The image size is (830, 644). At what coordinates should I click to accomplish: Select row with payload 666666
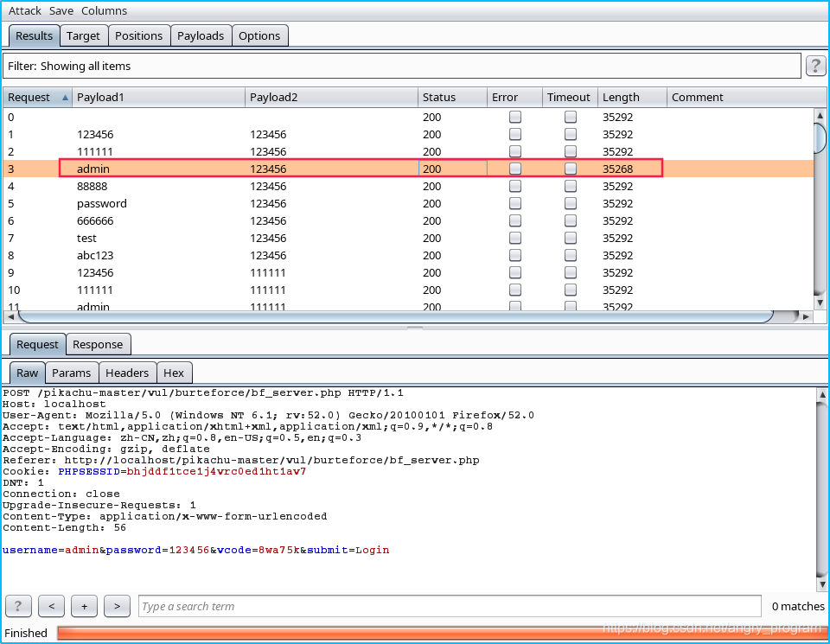[x=408, y=220]
